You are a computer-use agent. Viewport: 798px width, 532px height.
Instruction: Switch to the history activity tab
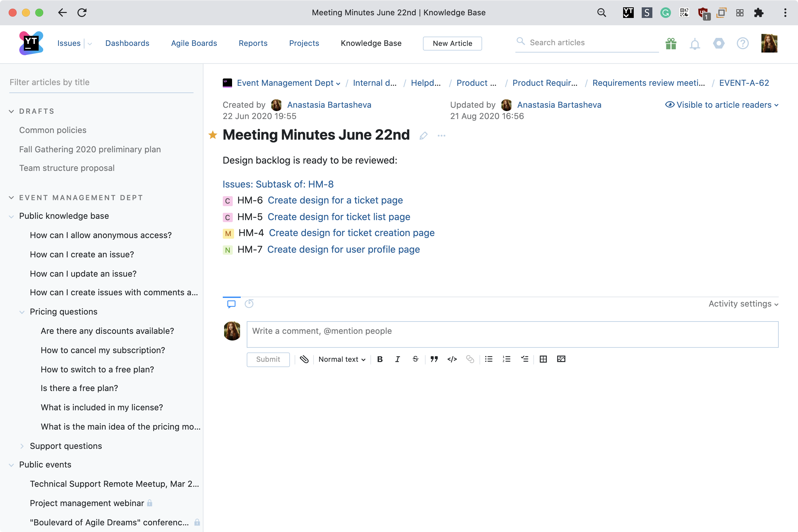[249, 304]
